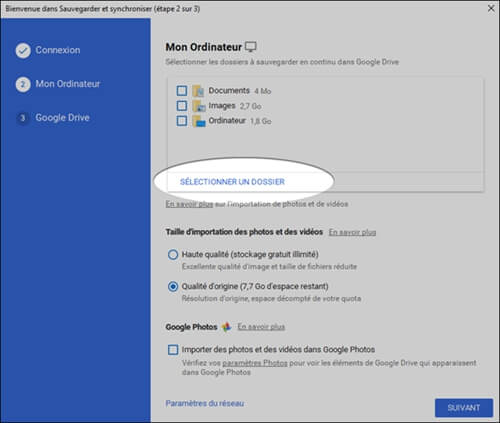Click the monitor icon beside Mon Ordinateur

point(251,47)
